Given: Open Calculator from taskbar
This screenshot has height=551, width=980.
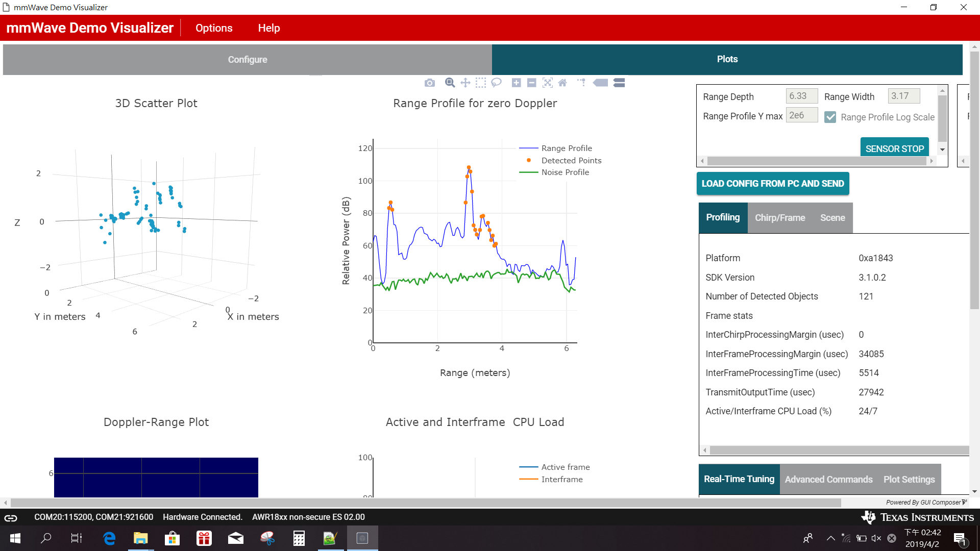Looking at the screenshot, I should click(x=299, y=538).
